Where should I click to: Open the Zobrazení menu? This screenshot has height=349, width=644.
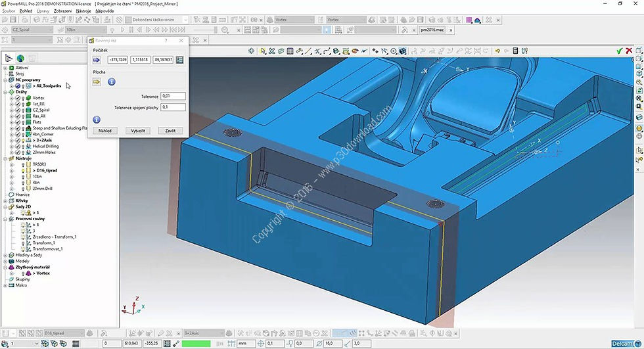(x=62, y=11)
